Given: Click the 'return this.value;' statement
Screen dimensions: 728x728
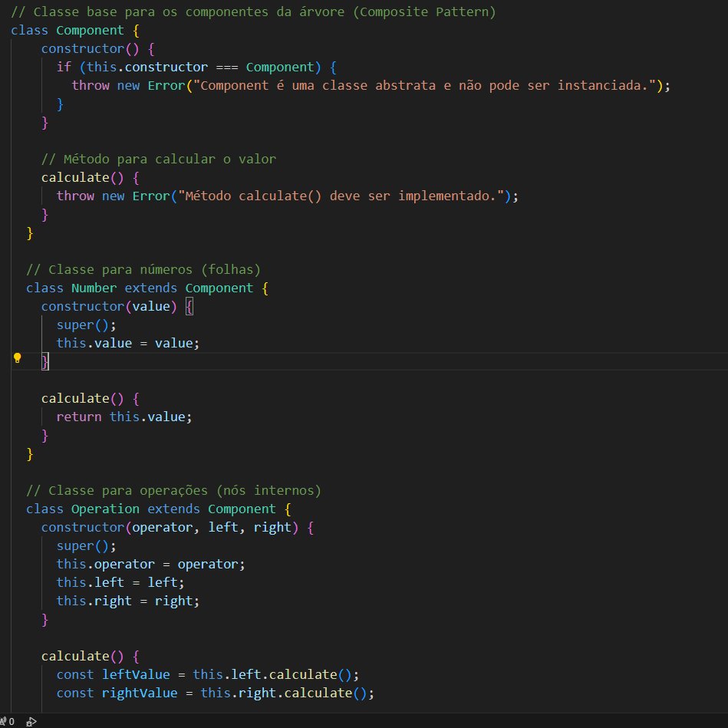Looking at the screenshot, I should [x=124, y=417].
